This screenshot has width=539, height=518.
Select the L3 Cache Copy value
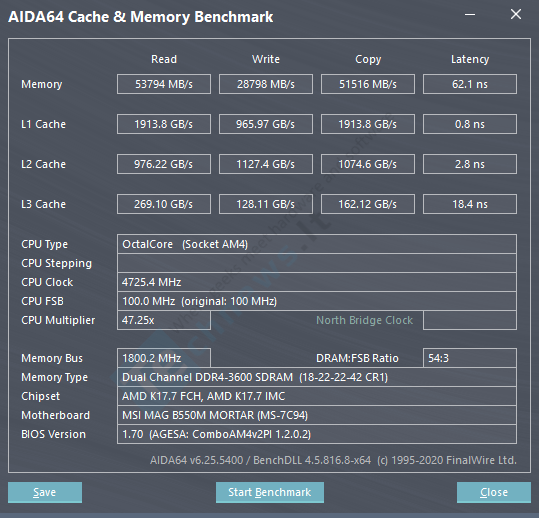pos(368,204)
